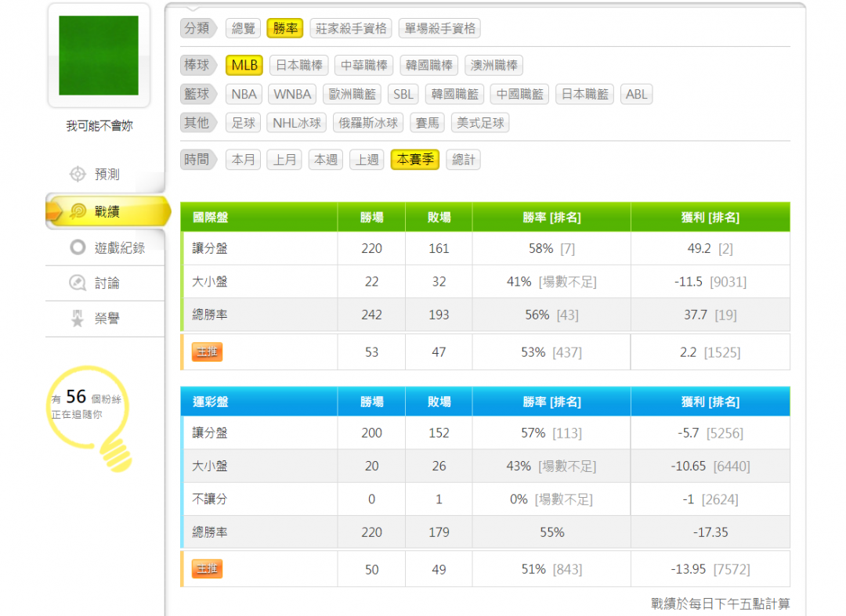The height and width of the screenshot is (616, 846).
Task: Click the username 我可能不會妳
Action: [99, 125]
